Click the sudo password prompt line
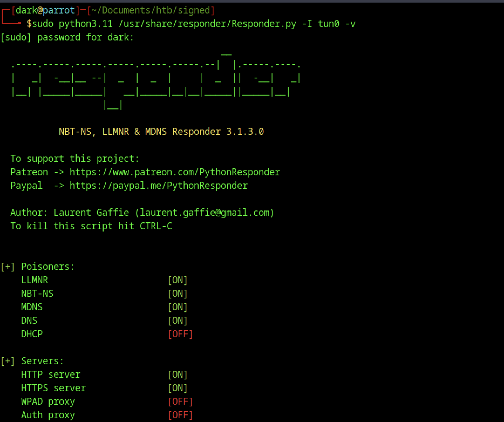 (67, 37)
